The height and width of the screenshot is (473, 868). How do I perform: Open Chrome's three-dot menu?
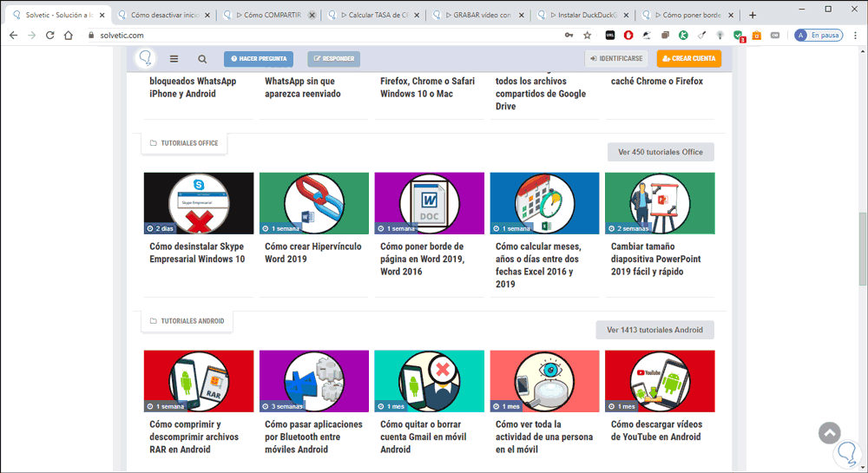coord(855,35)
